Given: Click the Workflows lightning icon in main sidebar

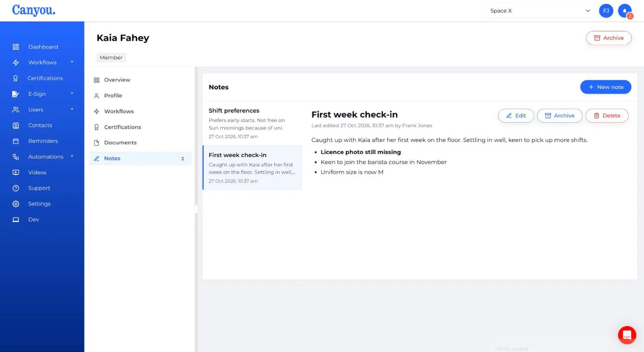Looking at the screenshot, I should [x=16, y=62].
